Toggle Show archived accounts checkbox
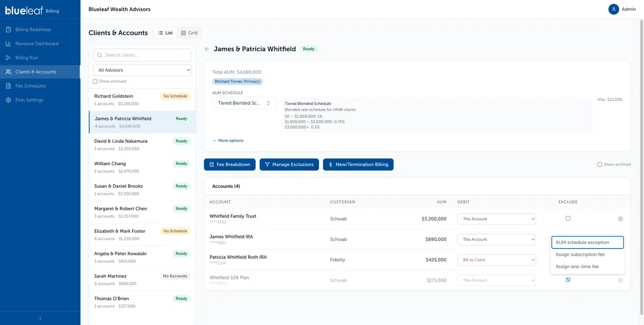644x325 pixels. click(x=599, y=164)
